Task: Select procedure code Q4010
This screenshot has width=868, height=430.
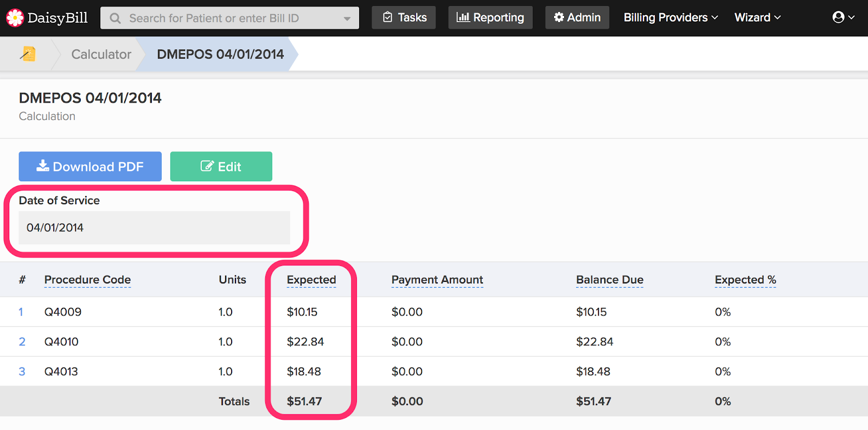Action: (x=61, y=342)
